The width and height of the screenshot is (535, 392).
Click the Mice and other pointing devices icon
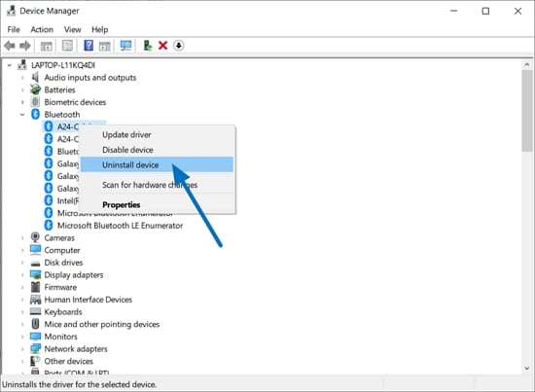coord(35,324)
